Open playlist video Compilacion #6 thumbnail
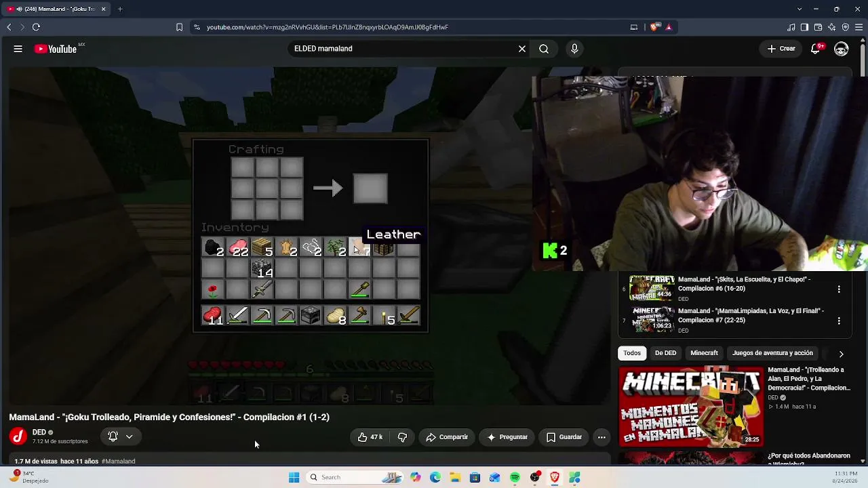 (652, 288)
